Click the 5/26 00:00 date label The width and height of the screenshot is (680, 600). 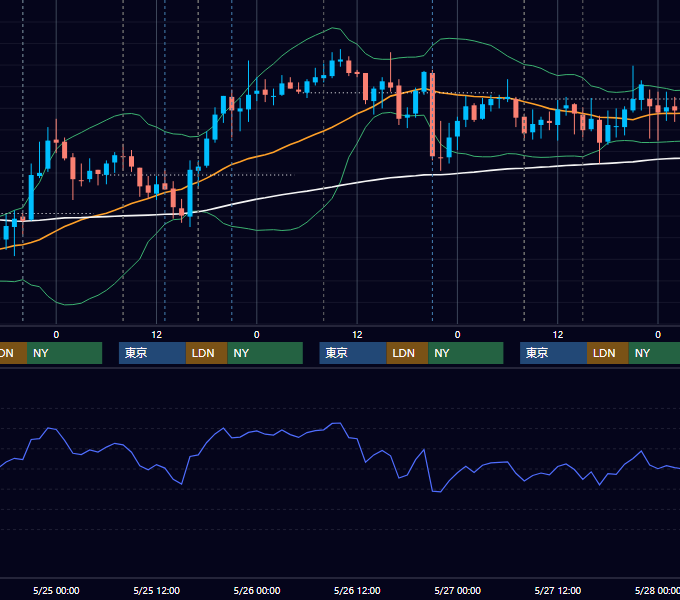pyautogui.click(x=257, y=590)
